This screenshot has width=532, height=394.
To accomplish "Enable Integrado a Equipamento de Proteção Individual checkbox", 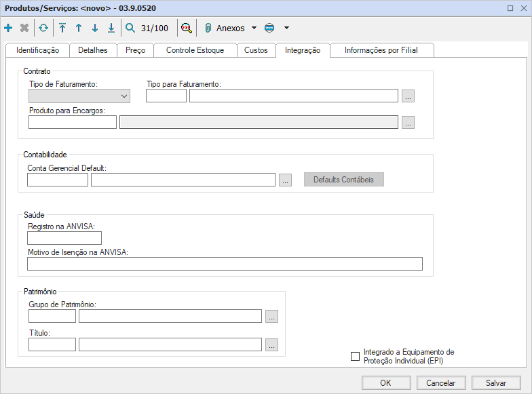I will click(355, 356).
